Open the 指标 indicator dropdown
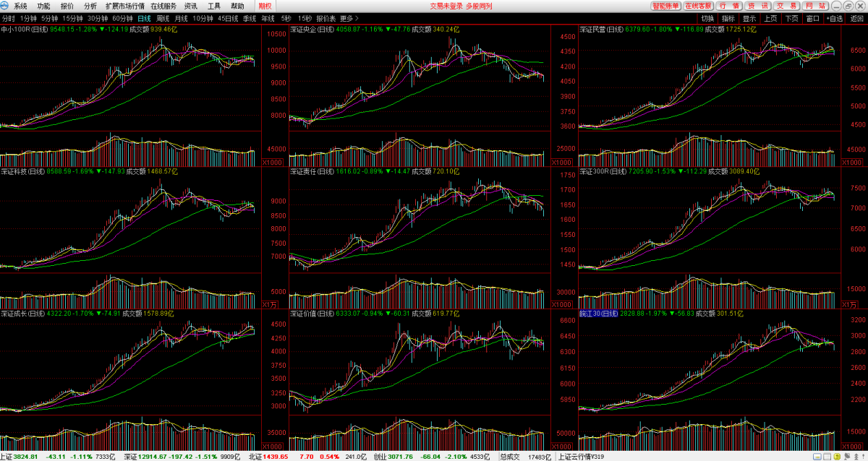Viewport: 868px width, 461px height. pyautogui.click(x=728, y=18)
